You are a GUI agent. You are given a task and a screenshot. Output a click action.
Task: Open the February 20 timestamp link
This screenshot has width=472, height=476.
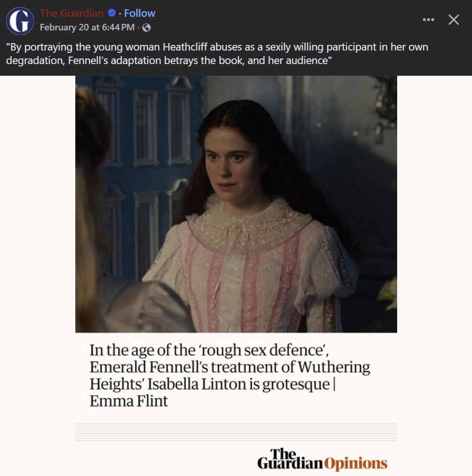click(87, 27)
